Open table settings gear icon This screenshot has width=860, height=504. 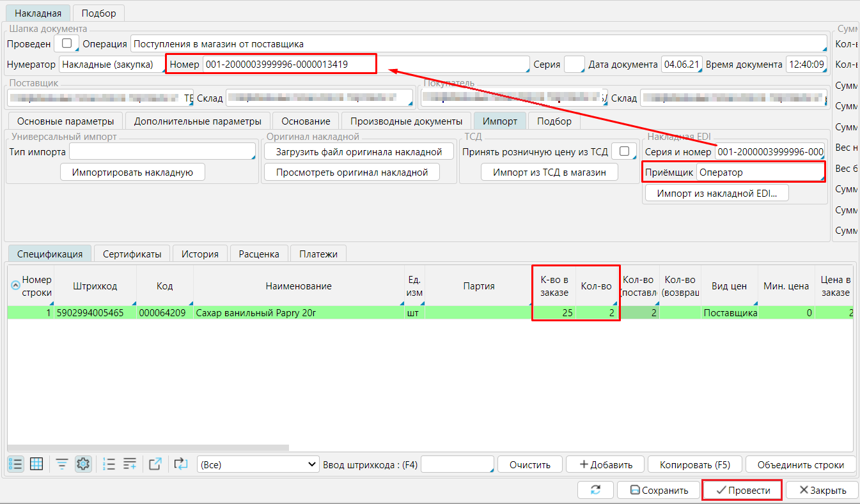[82, 464]
